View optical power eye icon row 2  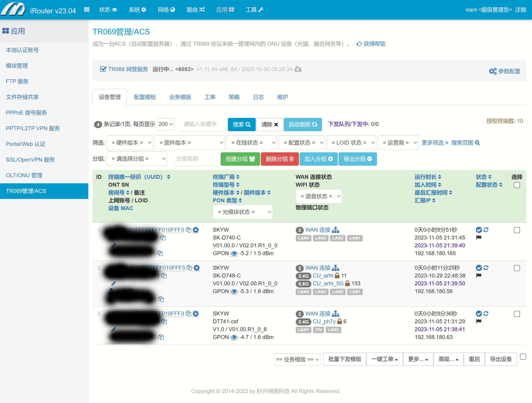234,292
